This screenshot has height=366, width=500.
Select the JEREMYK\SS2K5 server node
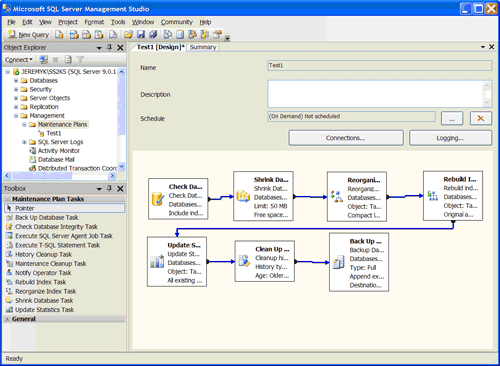click(x=68, y=72)
